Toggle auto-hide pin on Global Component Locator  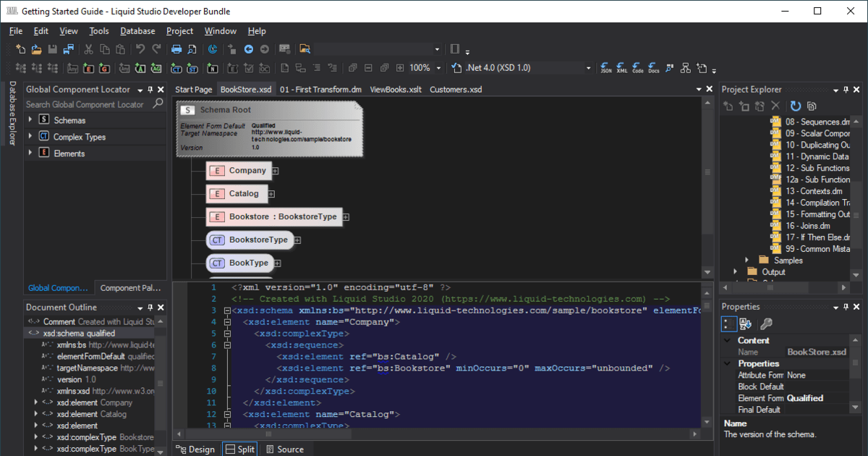coord(152,89)
